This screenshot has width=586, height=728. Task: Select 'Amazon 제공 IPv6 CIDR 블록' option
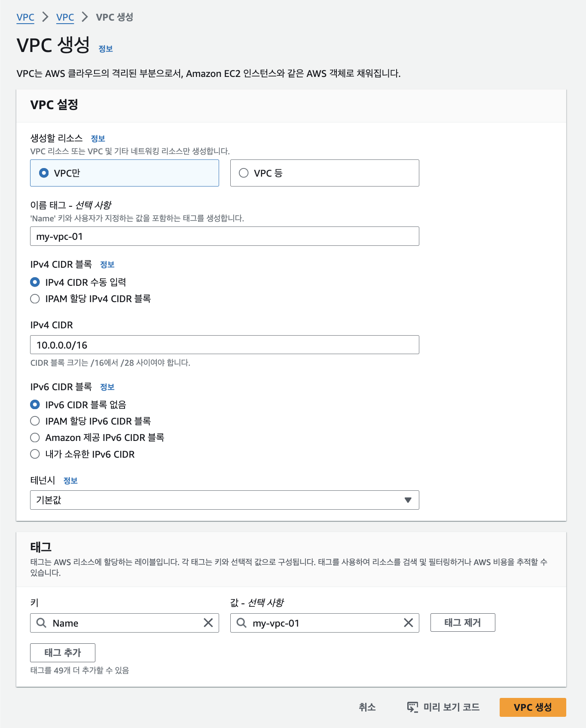coord(35,437)
